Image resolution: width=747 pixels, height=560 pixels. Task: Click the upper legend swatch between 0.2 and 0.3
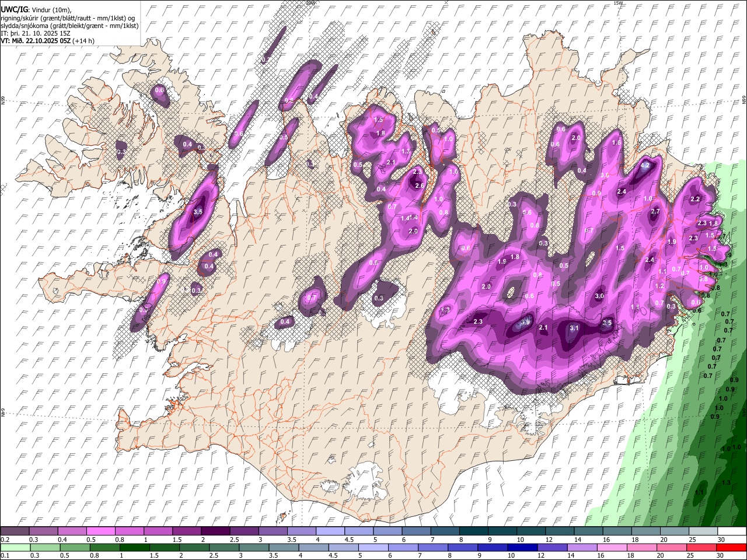pyautogui.click(x=15, y=531)
